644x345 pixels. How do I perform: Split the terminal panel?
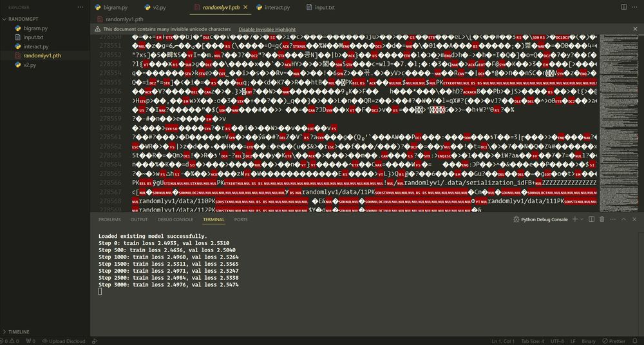(591, 220)
